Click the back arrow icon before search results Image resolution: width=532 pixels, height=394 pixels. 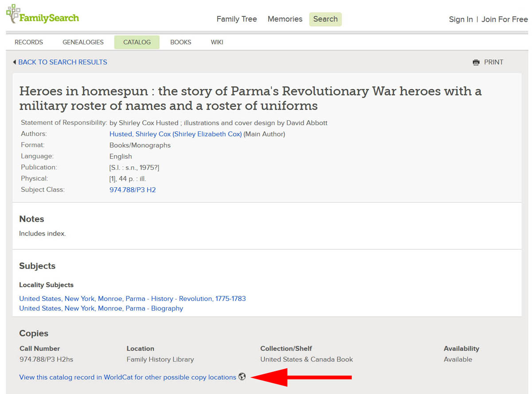coord(15,62)
